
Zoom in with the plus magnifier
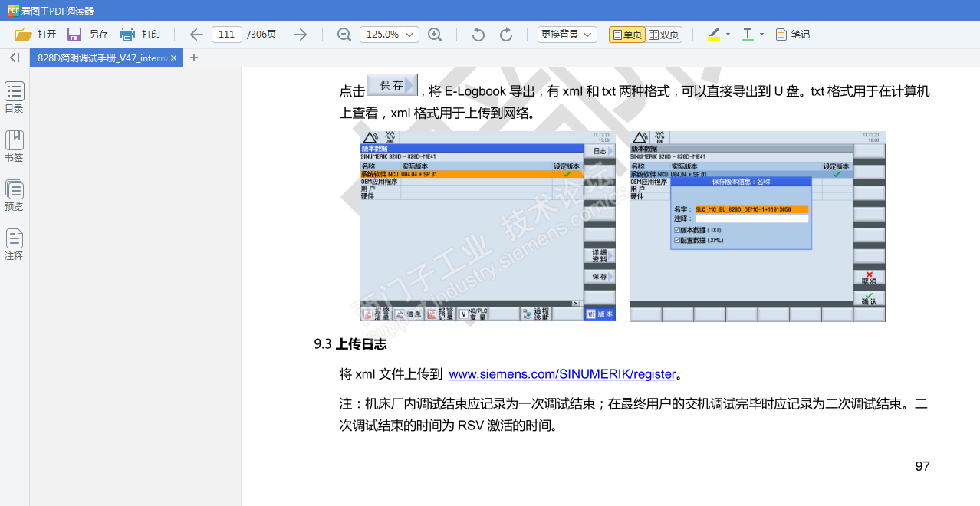[435, 34]
